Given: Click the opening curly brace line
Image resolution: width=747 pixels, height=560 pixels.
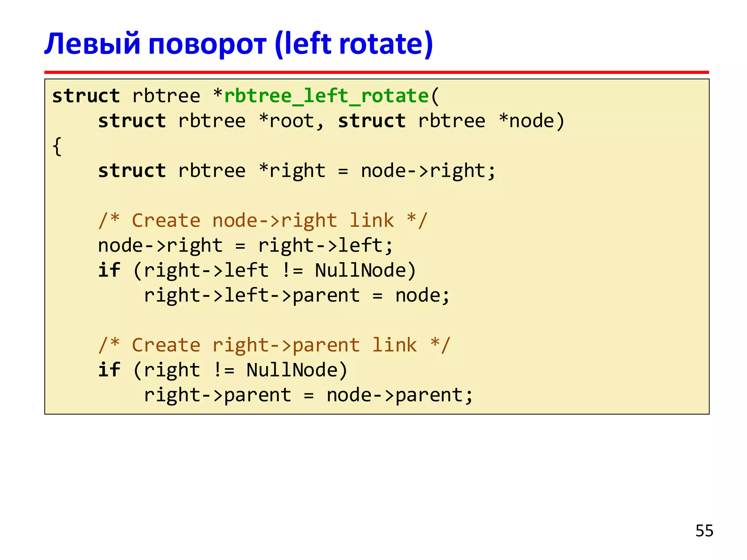Looking at the screenshot, I should coord(57,147).
